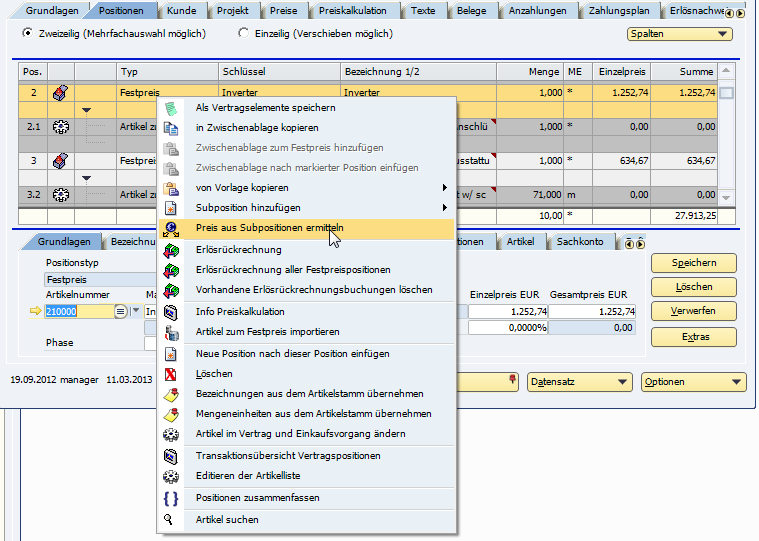Select the 'Einzeilig (Verschieben möglich)' radio button
The width and height of the screenshot is (759, 541).
243,33
